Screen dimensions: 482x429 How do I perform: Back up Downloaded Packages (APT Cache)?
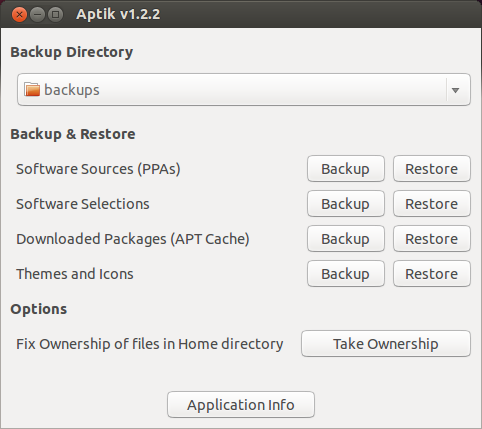346,239
